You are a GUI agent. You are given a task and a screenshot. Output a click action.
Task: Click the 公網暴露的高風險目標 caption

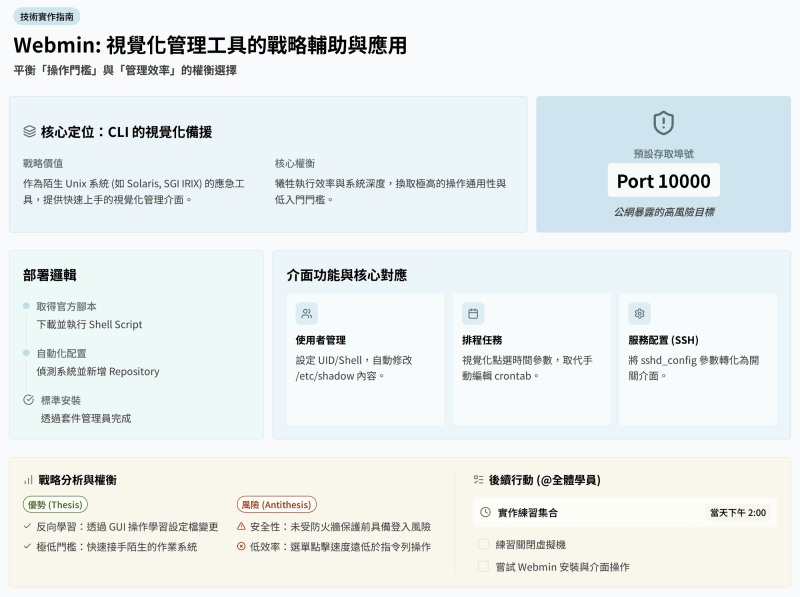pos(663,212)
